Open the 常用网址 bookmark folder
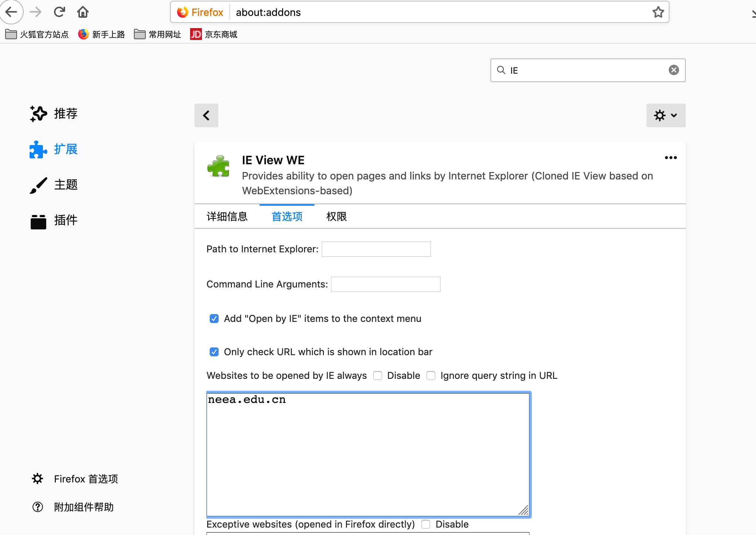Viewport: 756px width, 535px height. [158, 34]
